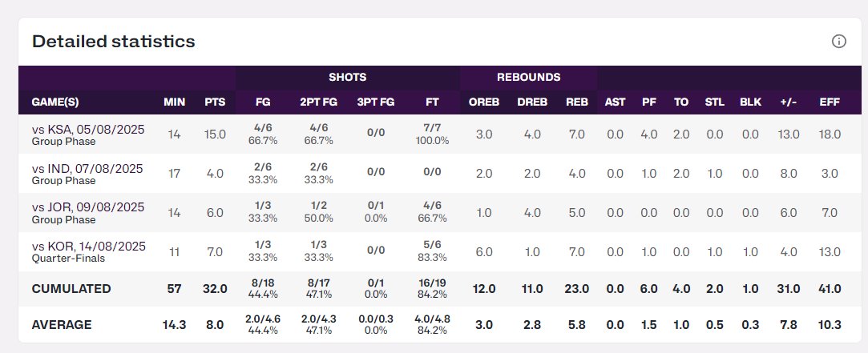Open the vs IND, 07/08/2025 game row
This screenshot has width=868, height=353.
point(88,168)
